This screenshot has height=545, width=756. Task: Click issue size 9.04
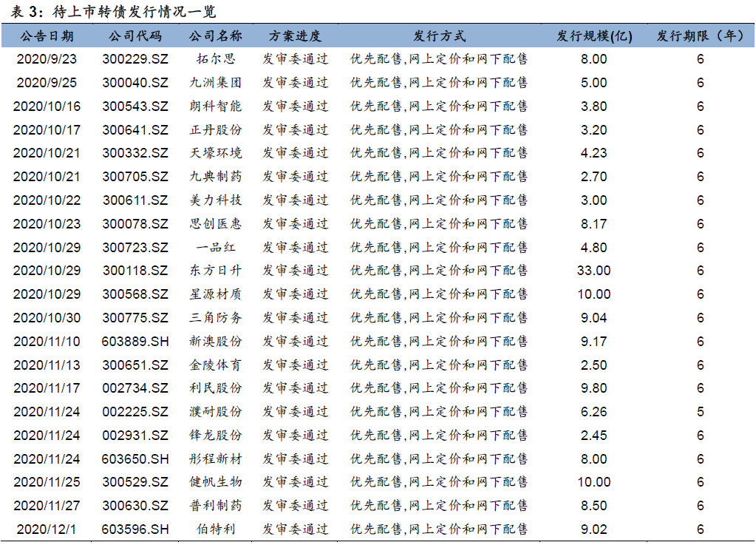[594, 318]
